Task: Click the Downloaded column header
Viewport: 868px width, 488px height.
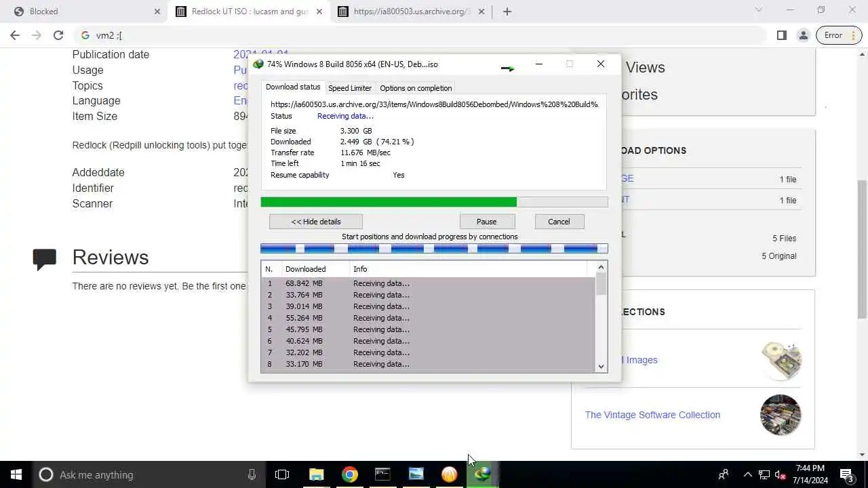Action: (315, 269)
